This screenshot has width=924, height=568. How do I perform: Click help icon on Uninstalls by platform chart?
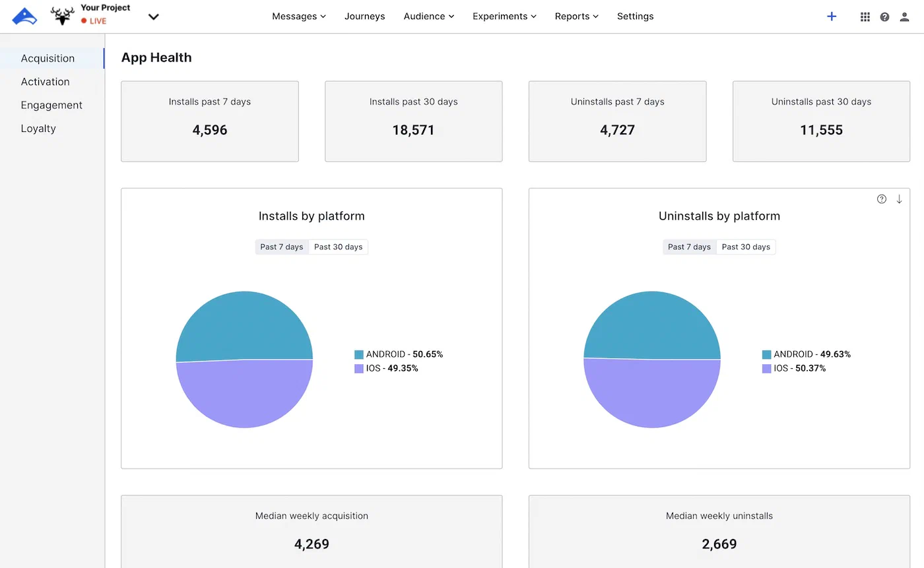882,199
